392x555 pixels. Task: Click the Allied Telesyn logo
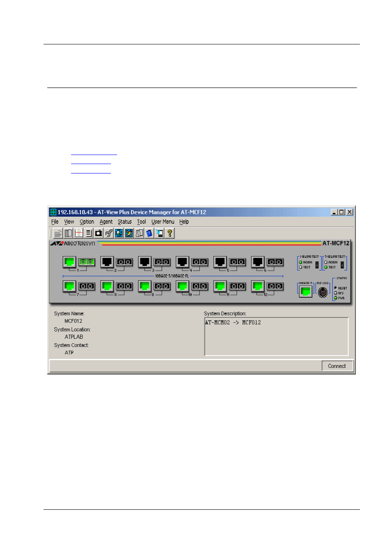(x=73, y=243)
